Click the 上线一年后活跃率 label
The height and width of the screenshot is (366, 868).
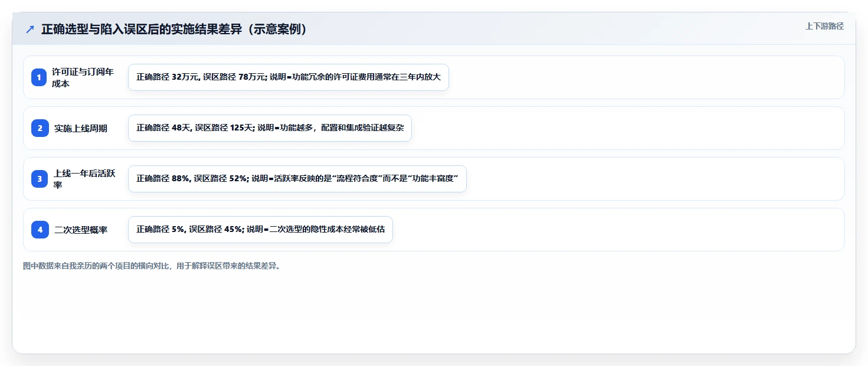pyautogui.click(x=84, y=179)
